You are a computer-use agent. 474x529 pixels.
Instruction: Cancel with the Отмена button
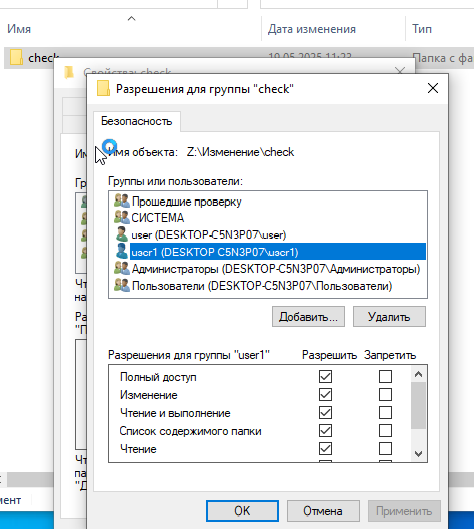tap(323, 511)
